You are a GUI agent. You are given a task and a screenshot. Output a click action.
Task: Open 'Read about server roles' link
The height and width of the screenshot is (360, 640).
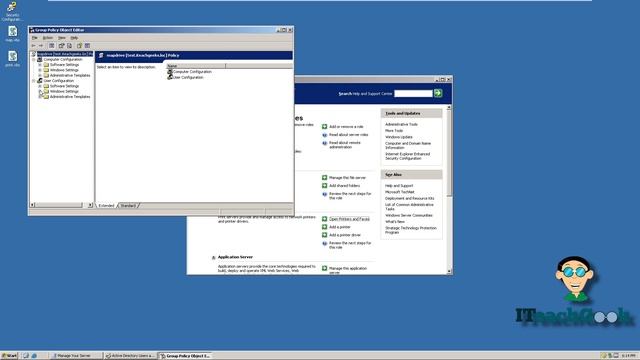(349, 135)
